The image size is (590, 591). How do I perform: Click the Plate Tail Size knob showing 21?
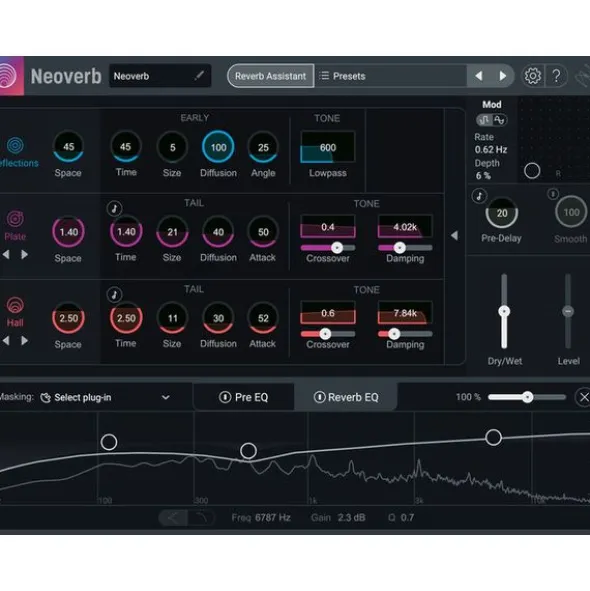click(x=172, y=232)
